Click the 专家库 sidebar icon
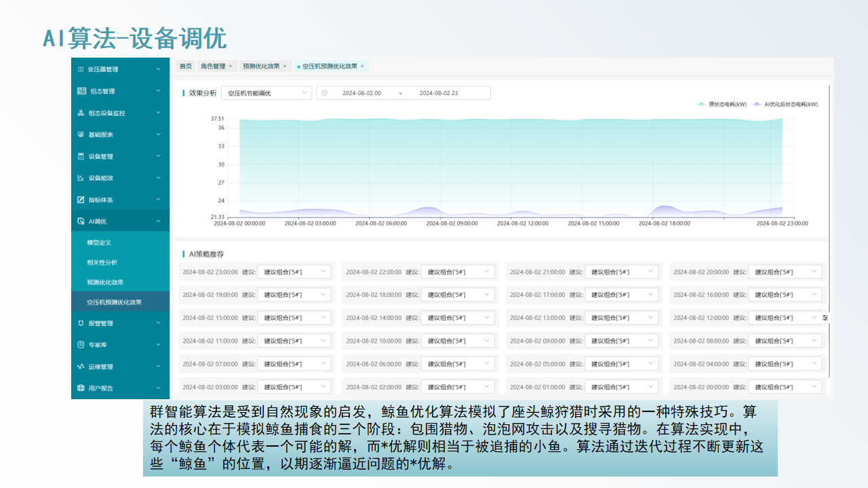 [x=81, y=344]
